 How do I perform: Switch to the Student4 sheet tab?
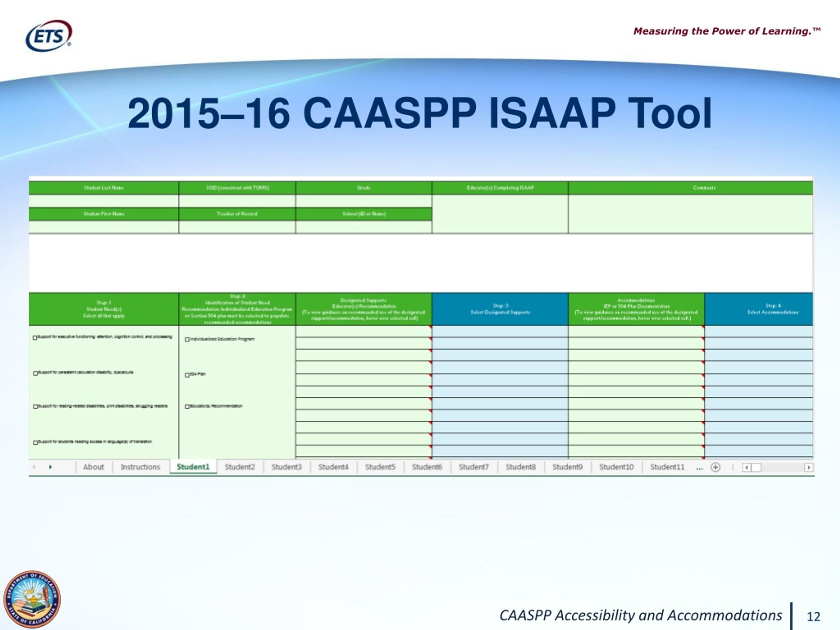click(x=333, y=467)
